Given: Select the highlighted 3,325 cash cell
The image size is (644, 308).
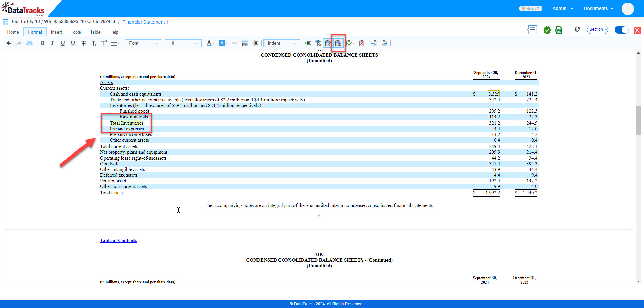Looking at the screenshot, I should click(x=494, y=94).
